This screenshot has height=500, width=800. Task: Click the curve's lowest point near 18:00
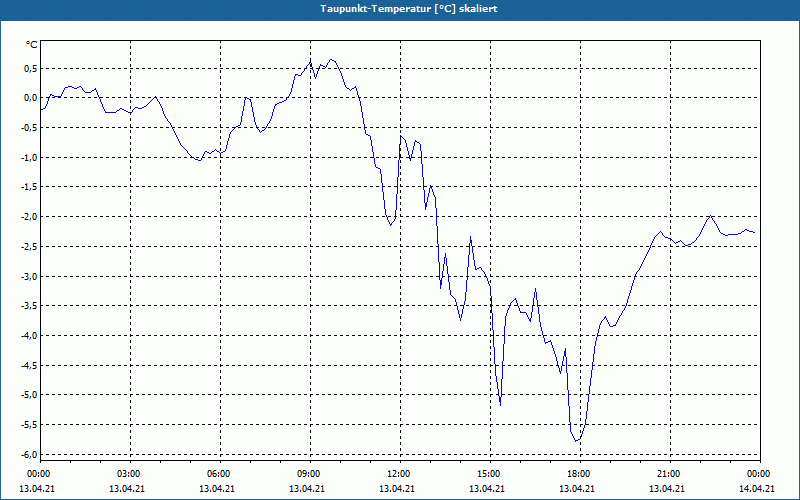tap(576, 441)
